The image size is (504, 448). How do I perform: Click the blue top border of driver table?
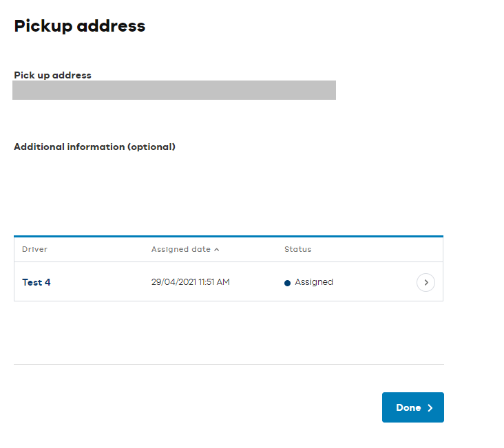[x=229, y=237]
